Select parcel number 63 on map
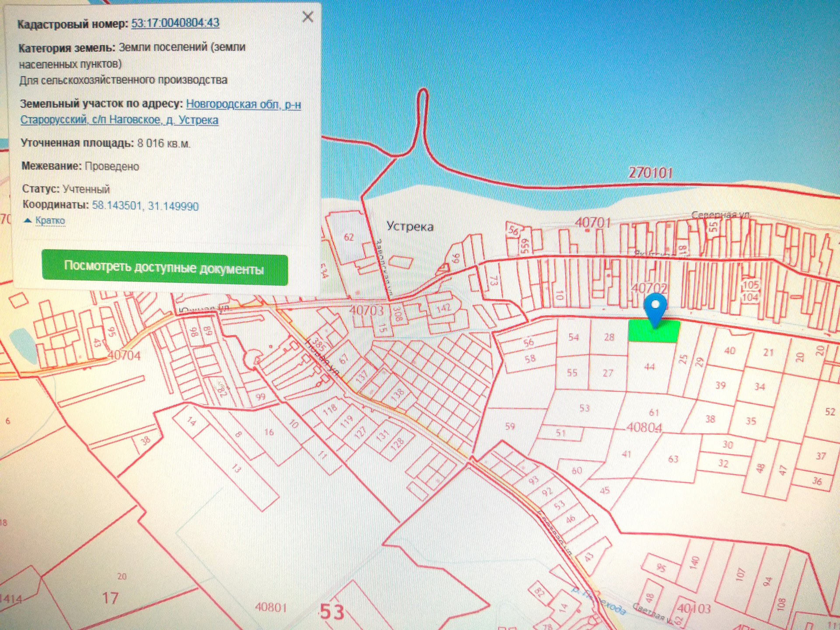 tap(673, 459)
